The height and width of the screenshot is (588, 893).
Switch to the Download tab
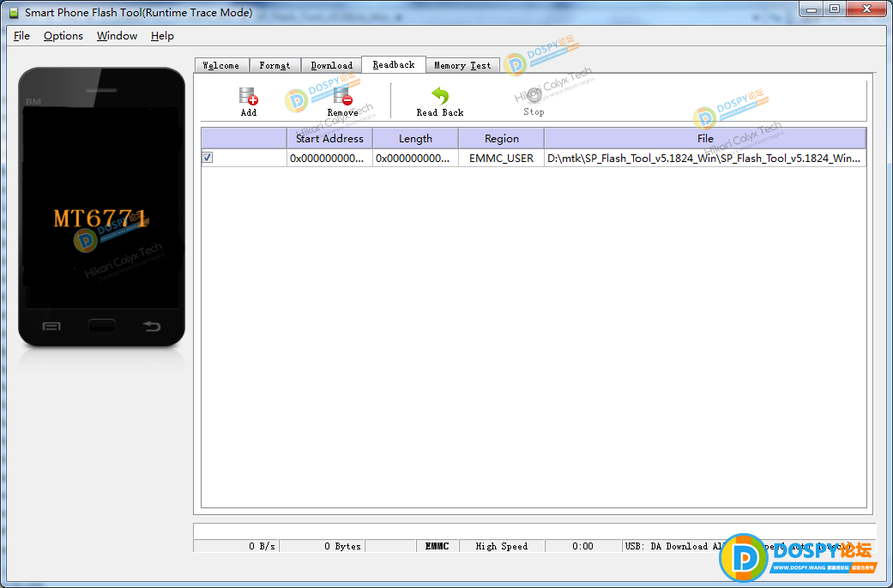(x=331, y=65)
